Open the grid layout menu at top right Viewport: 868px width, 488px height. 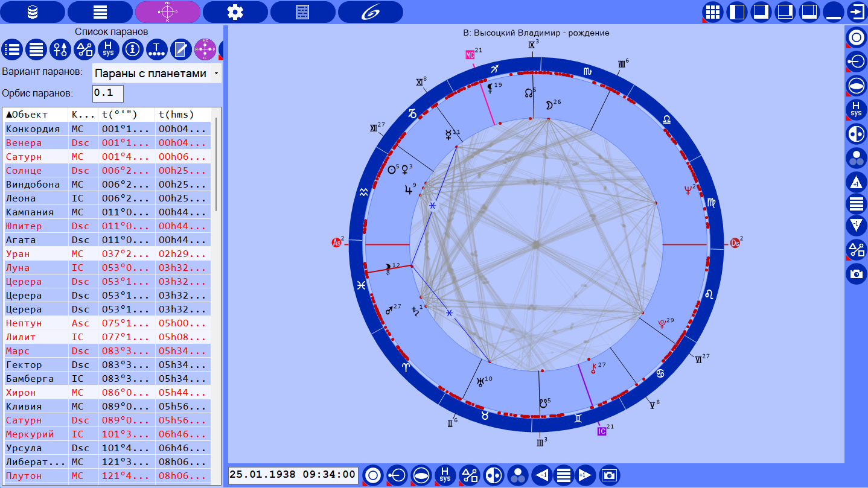pyautogui.click(x=713, y=12)
